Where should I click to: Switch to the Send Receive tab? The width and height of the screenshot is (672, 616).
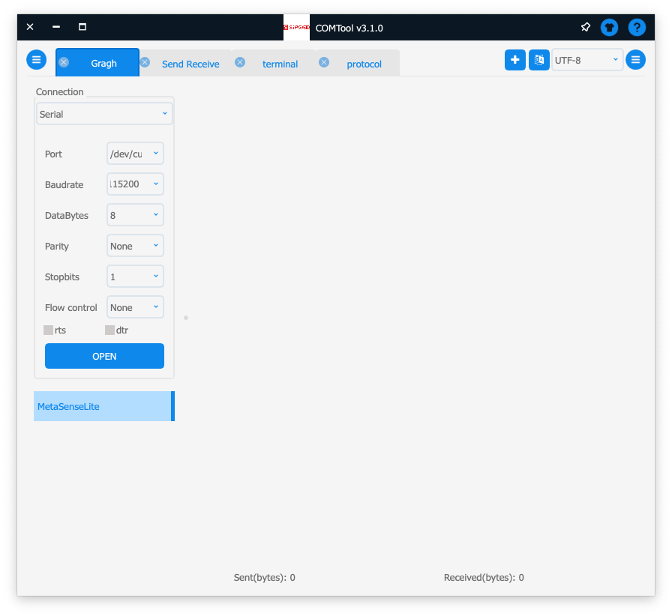(190, 64)
